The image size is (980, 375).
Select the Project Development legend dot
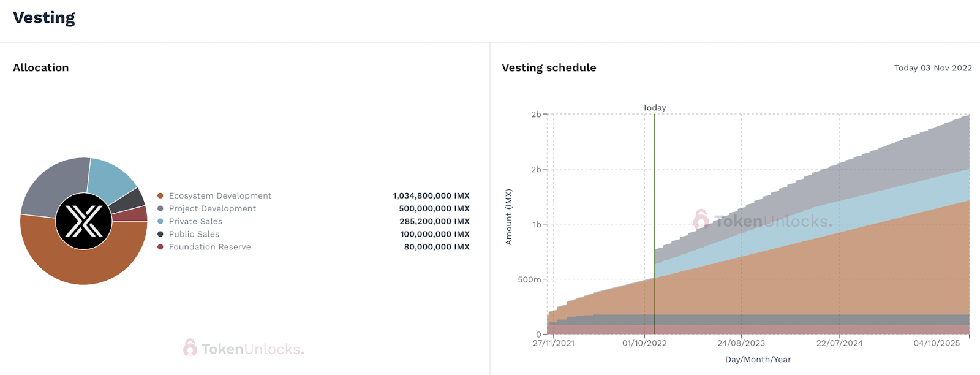160,208
